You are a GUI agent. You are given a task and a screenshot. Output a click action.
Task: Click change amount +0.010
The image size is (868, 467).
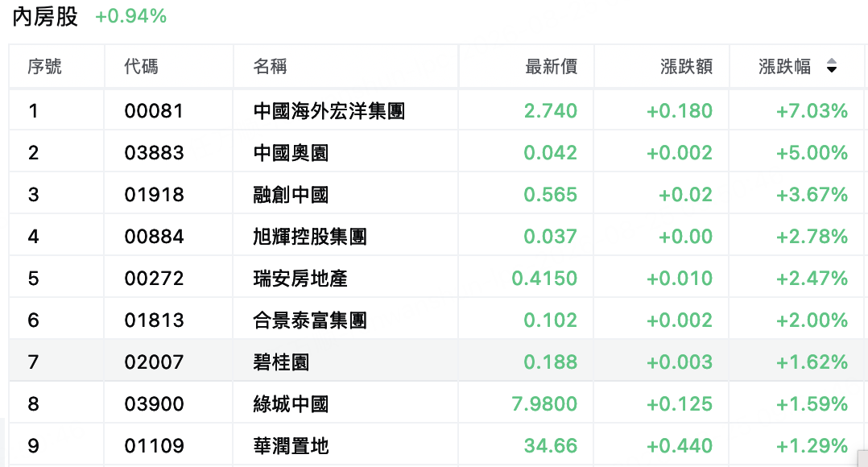point(680,279)
